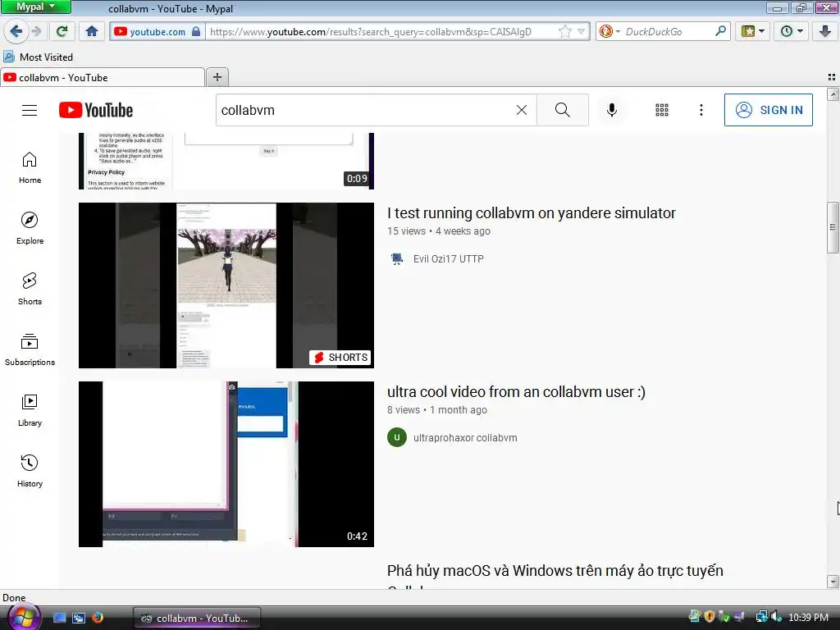Click the scrollbar up arrow
This screenshot has width=840, height=630.
coord(833,95)
